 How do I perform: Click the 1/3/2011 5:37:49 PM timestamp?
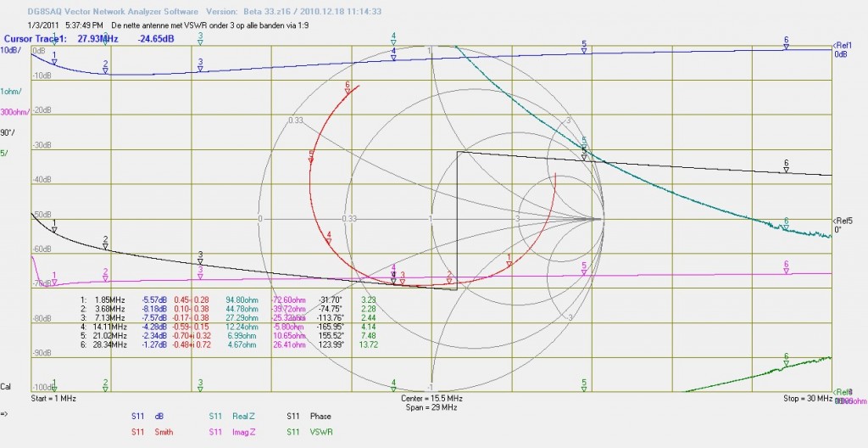point(65,25)
